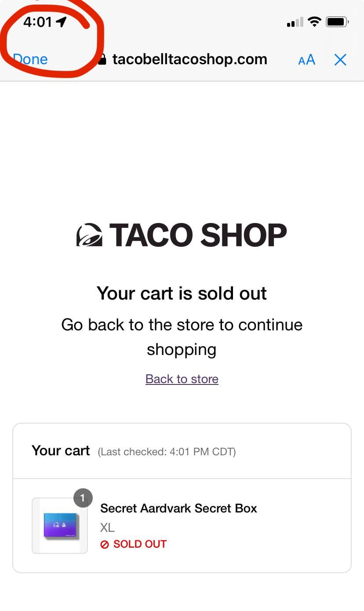The image size is (364, 611).
Task: Tap the location arrow status icon
Action: pos(62,22)
